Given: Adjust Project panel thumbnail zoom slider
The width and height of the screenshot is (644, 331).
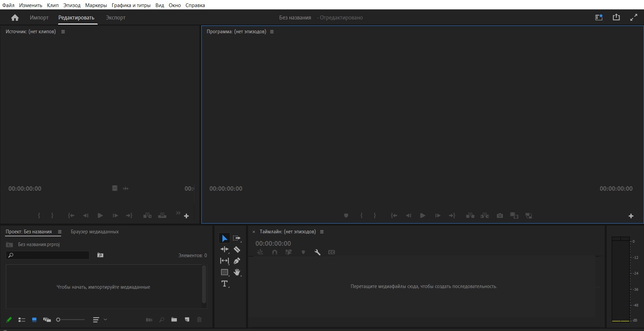Looking at the screenshot, I should 70,320.
